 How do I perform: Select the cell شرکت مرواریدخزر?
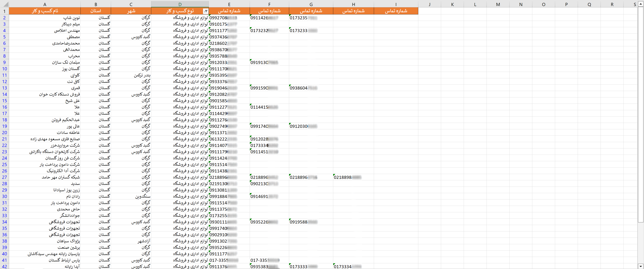click(x=45, y=145)
